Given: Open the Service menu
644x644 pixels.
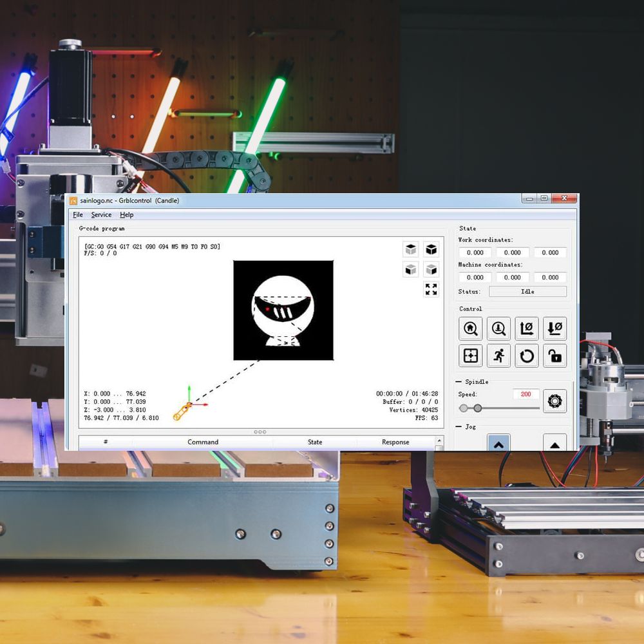Looking at the screenshot, I should pos(101,214).
